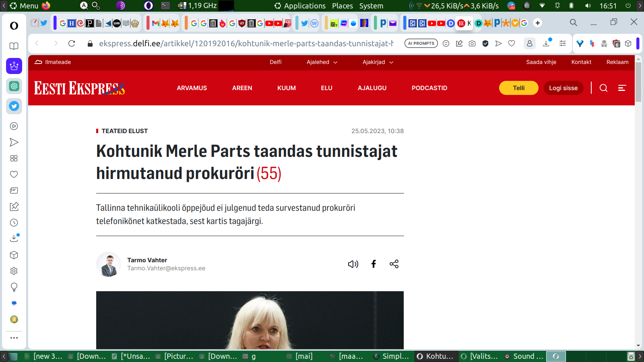Open the Kontakt link
This screenshot has height=362, width=644.
tap(582, 62)
